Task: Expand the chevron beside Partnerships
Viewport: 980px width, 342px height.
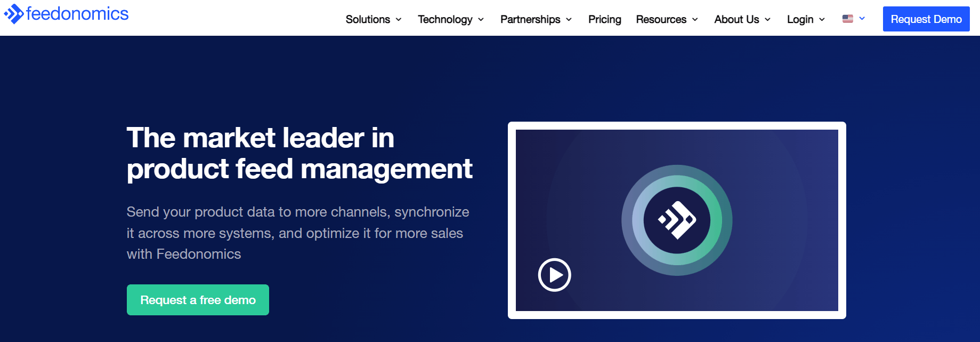Action: coord(569,20)
